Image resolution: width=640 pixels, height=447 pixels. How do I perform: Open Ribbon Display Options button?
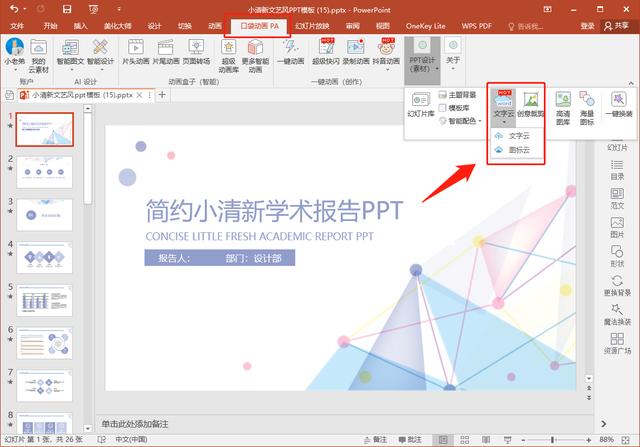point(547,9)
